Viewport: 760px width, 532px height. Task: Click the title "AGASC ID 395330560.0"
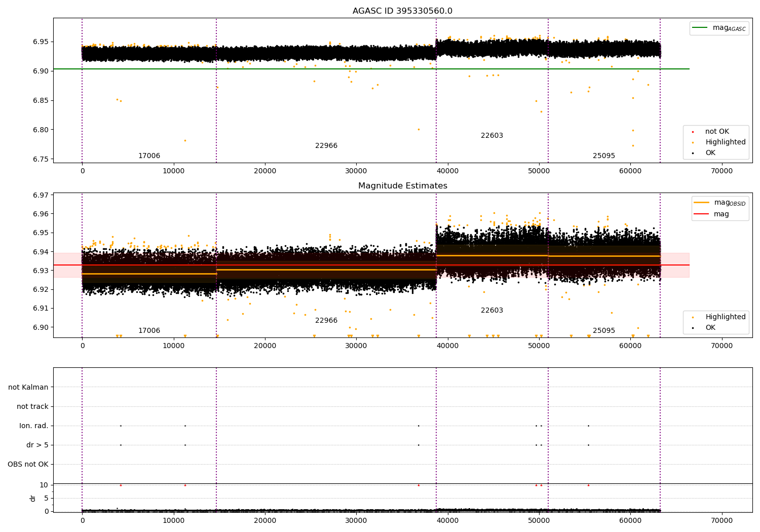[x=402, y=11]
